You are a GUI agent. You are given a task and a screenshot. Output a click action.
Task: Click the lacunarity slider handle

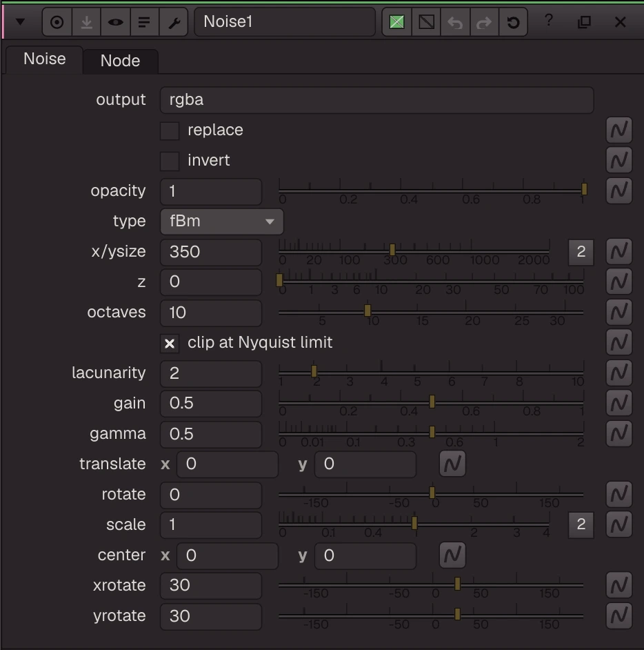click(x=314, y=371)
